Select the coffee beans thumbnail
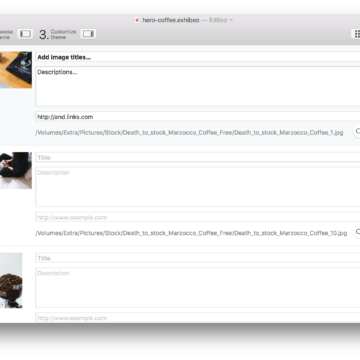The height and width of the screenshot is (360, 360). coord(11,280)
